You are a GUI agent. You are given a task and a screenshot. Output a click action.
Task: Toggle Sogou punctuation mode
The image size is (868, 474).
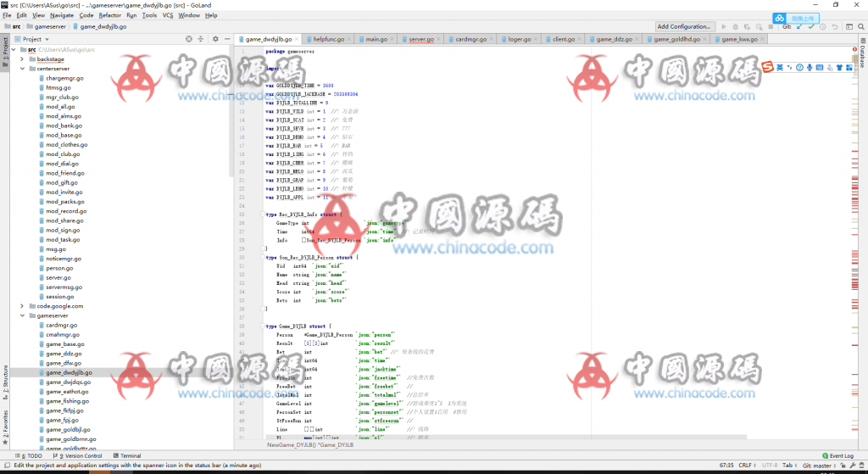[789, 67]
